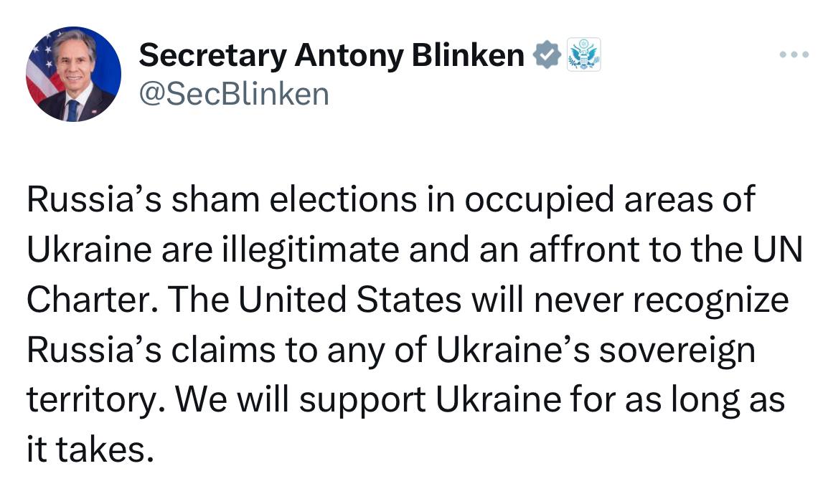This screenshot has height=504, width=823.
Task: Click the blue verified checkmark badge
Action: [x=546, y=55]
